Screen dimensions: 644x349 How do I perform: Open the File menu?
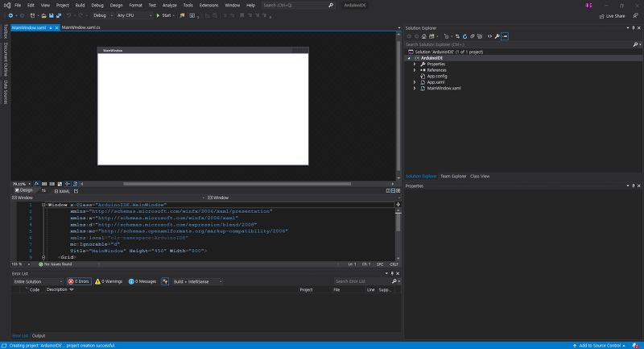(18, 6)
